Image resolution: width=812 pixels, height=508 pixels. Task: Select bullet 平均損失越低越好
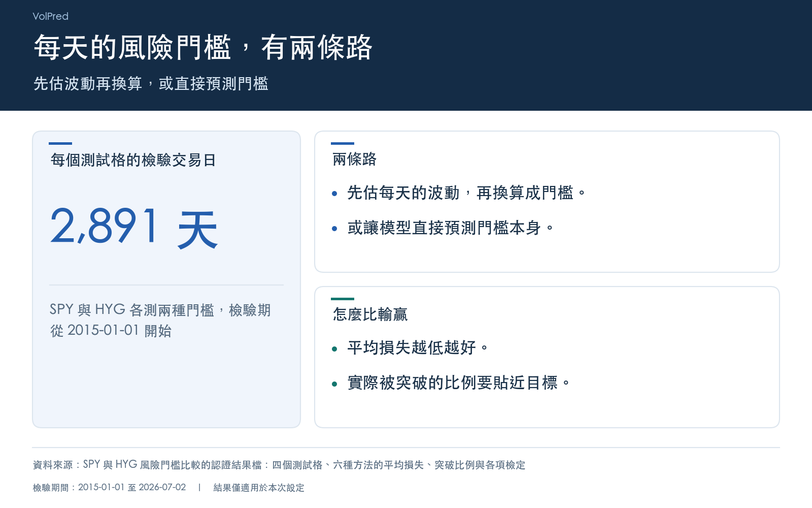[418, 347]
